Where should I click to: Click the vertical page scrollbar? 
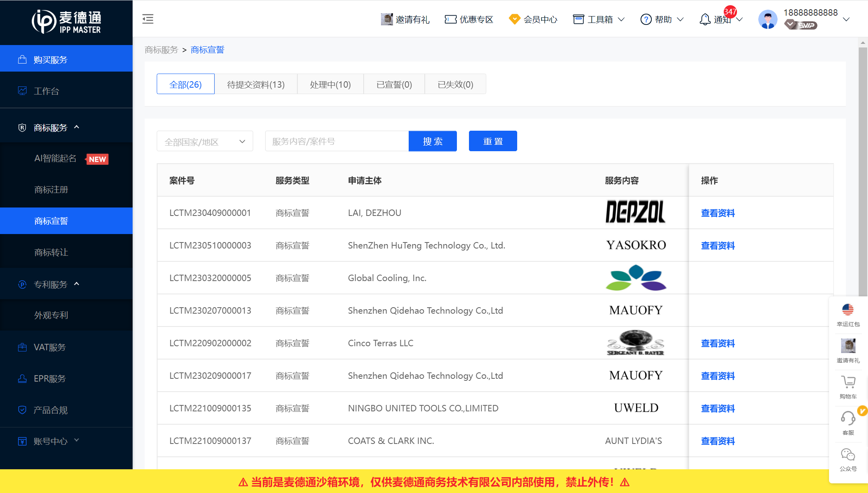[863, 173]
